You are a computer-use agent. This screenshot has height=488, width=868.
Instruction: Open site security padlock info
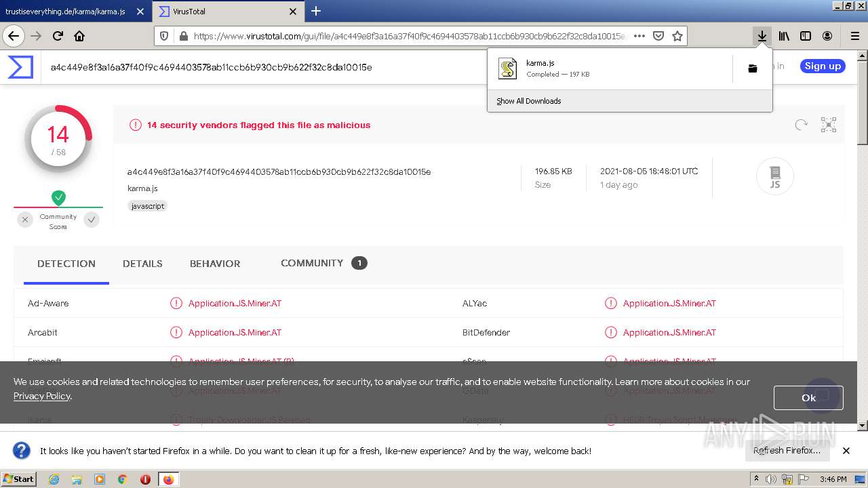[183, 36]
